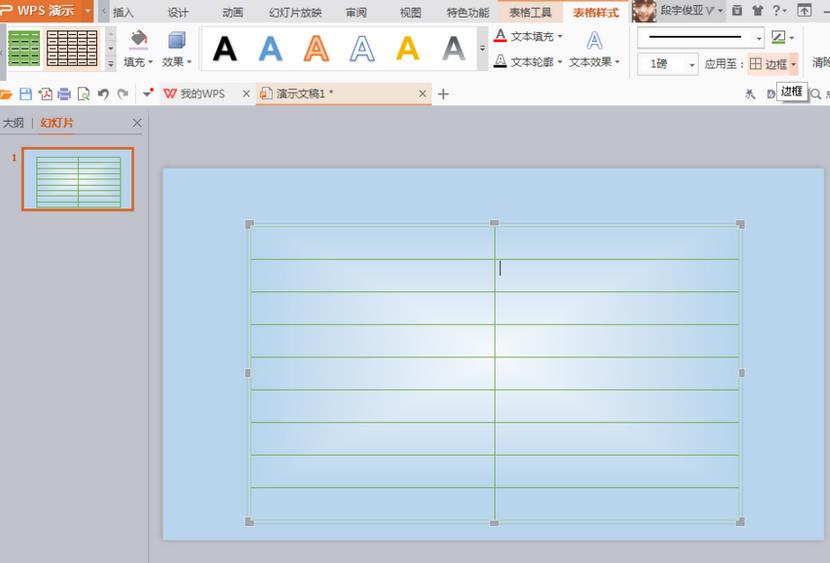Select slide 1 thumbnail

78,179
